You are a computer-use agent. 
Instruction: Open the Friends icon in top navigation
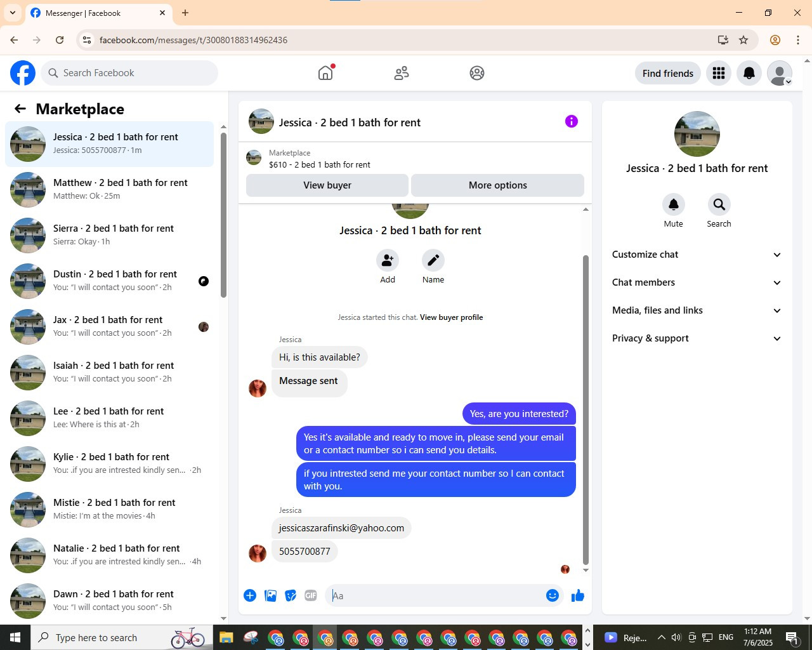click(402, 73)
